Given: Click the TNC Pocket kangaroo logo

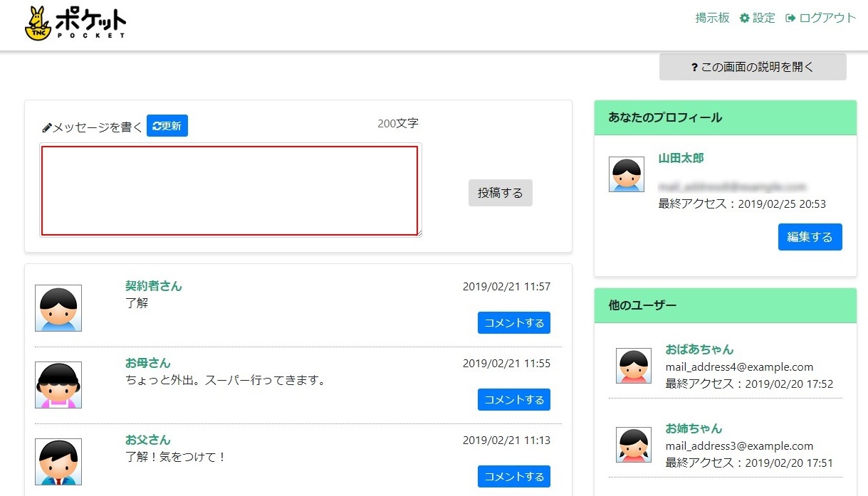Looking at the screenshot, I should (x=75, y=23).
